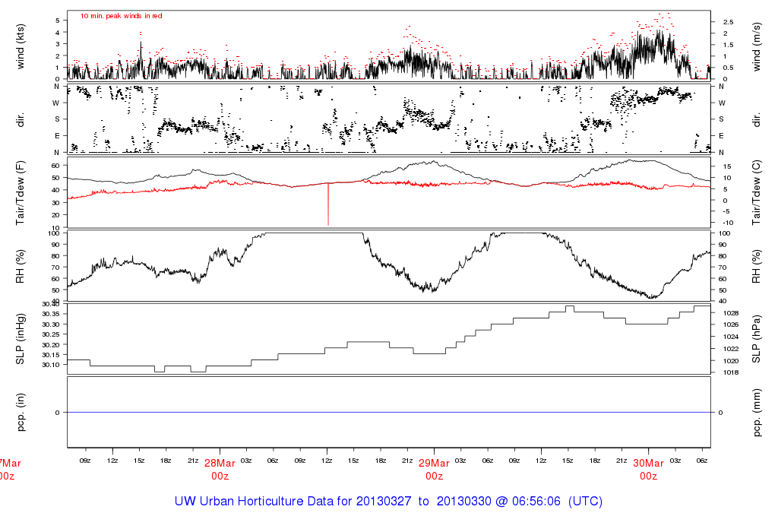778x532 pixels.
Task: Select the 'wind (kts)' axis label
Action: tap(21, 47)
